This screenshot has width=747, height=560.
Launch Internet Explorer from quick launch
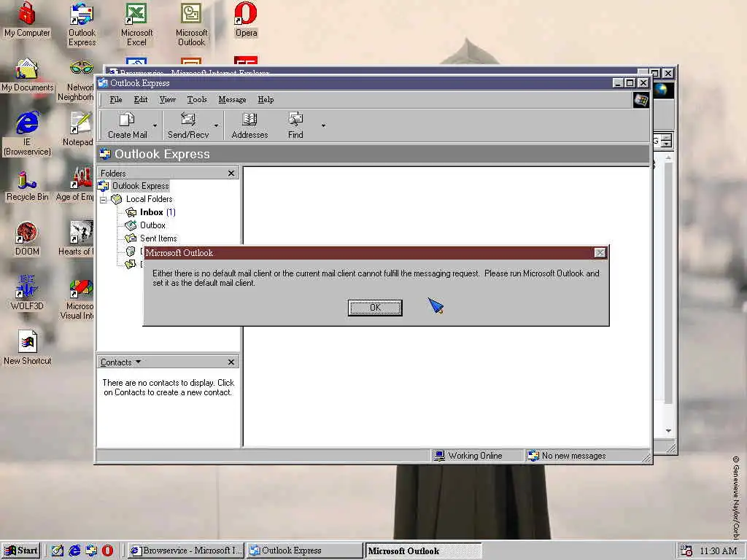[74, 551]
